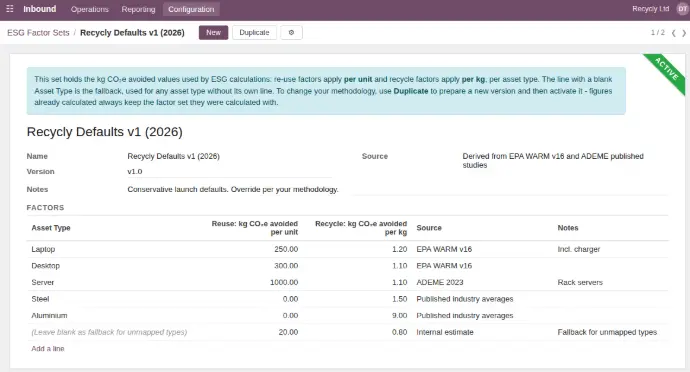This screenshot has width=690, height=372.
Task: Click Reuse kg CO₂e avoided column header
Action: (x=254, y=228)
